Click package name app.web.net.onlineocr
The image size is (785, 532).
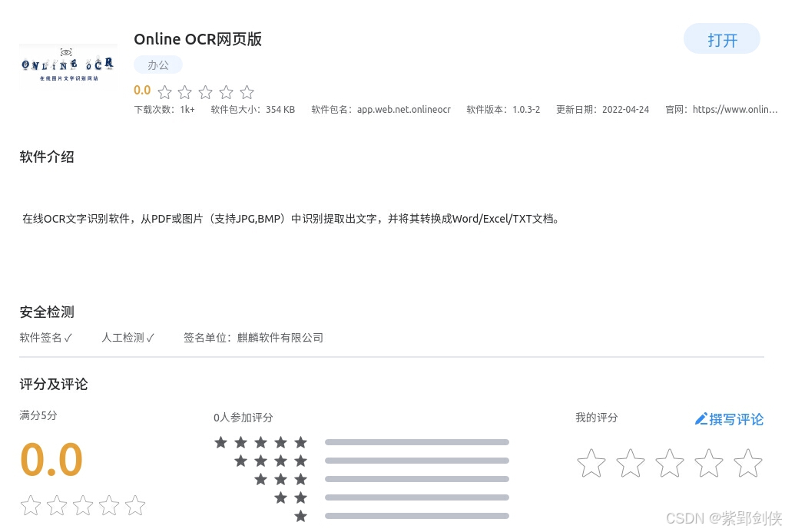pos(403,109)
